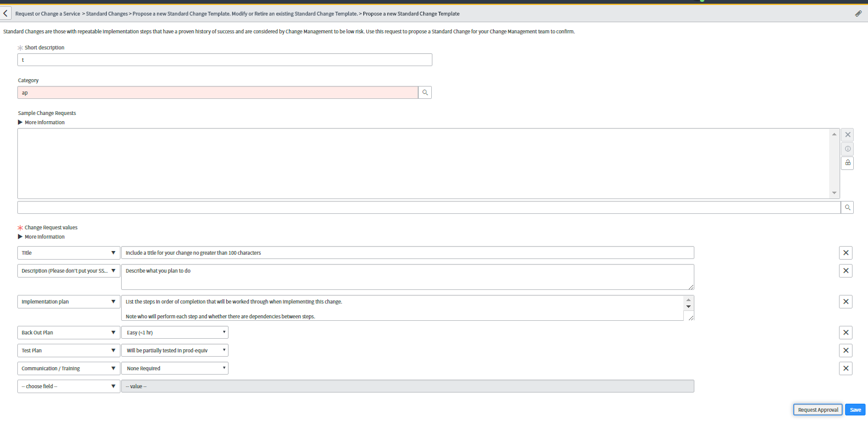Click inside the Short description field
Viewport: 868px width, 421px height.
pos(225,59)
